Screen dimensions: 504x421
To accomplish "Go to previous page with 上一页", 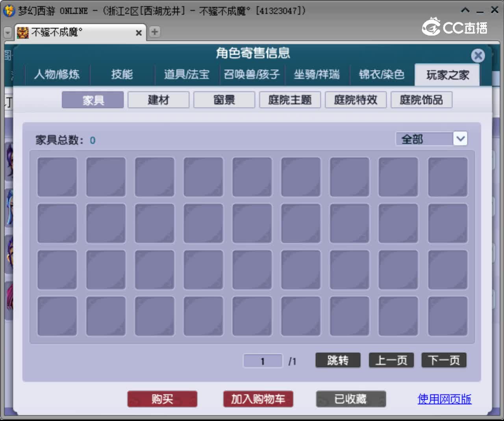I will [391, 360].
